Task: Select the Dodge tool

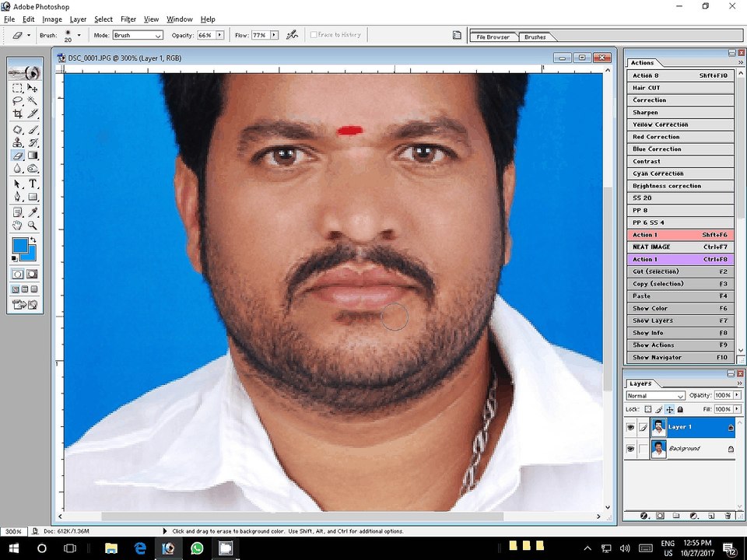Action: click(x=33, y=168)
